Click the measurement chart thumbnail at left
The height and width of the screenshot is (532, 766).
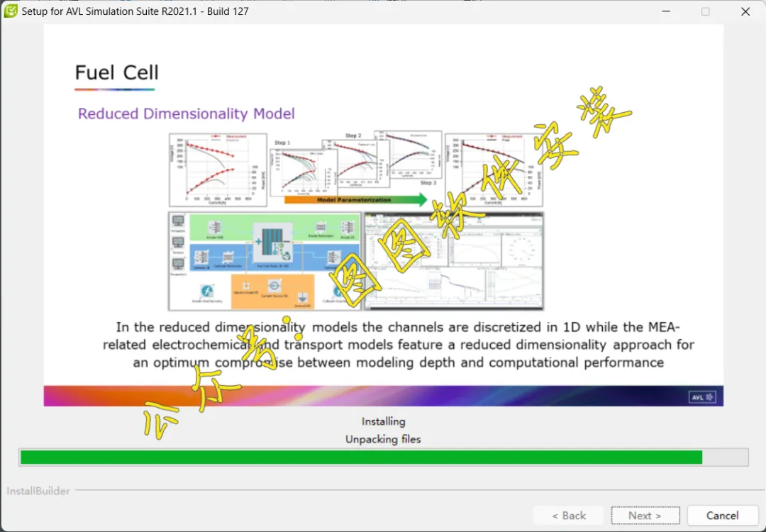218,170
